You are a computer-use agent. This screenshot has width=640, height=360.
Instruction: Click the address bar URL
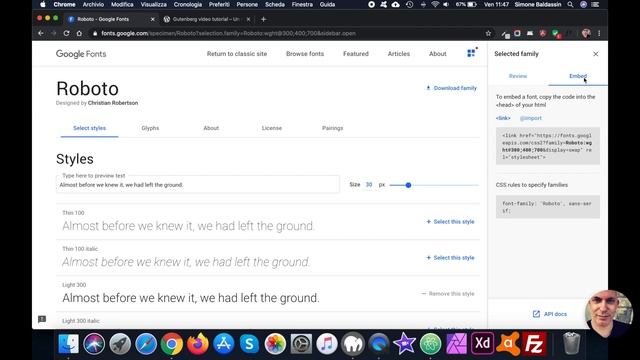point(229,33)
